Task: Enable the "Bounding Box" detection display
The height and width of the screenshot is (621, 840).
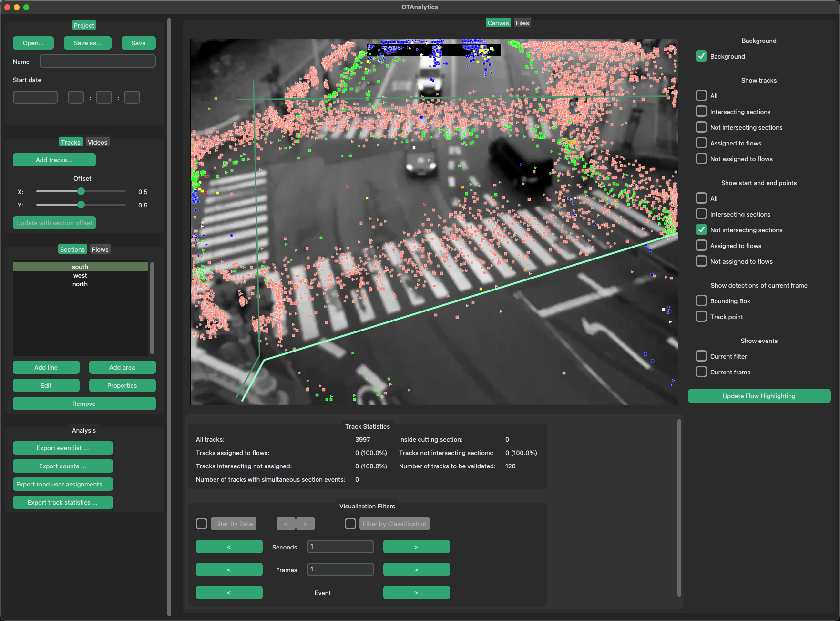Action: 701,300
